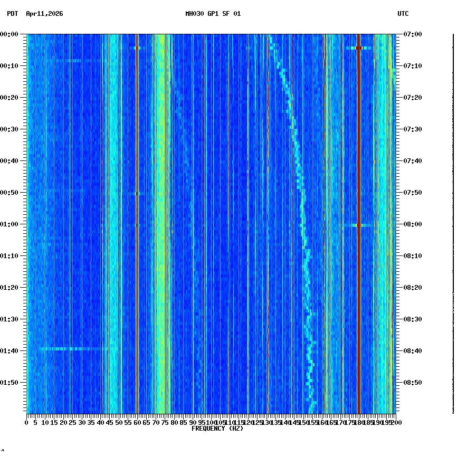Click the 01:00 time marker on left axis
This screenshot has height=456, width=476.
(12, 223)
